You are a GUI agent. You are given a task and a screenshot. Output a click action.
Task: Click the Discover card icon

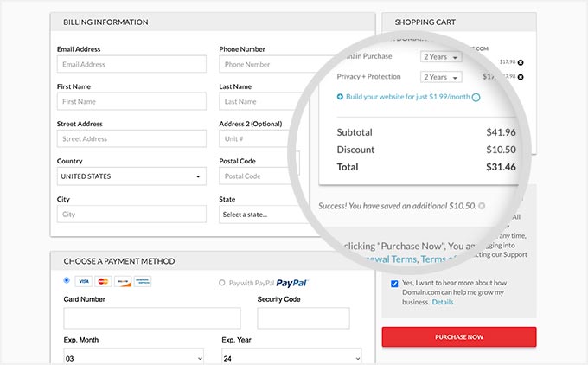click(124, 281)
